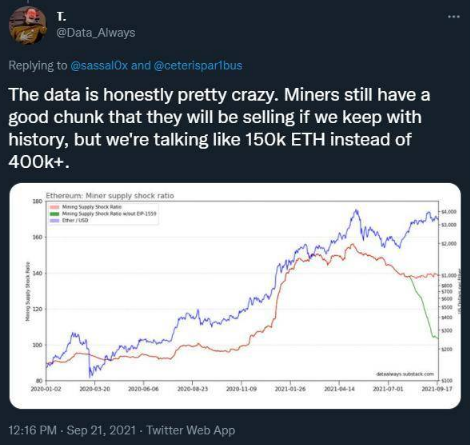The height and width of the screenshot is (445, 470).
Task: Click the tweet text about 150k ETH
Action: pyautogui.click(x=219, y=128)
